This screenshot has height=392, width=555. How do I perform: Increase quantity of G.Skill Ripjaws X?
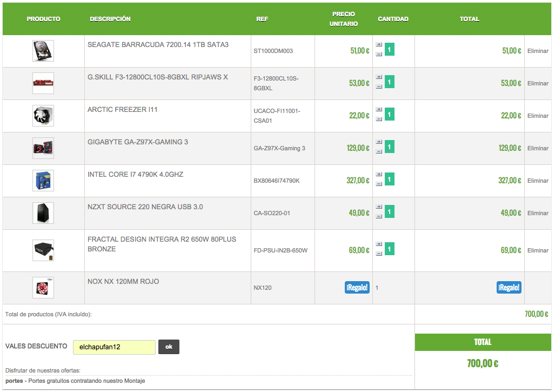point(379,77)
